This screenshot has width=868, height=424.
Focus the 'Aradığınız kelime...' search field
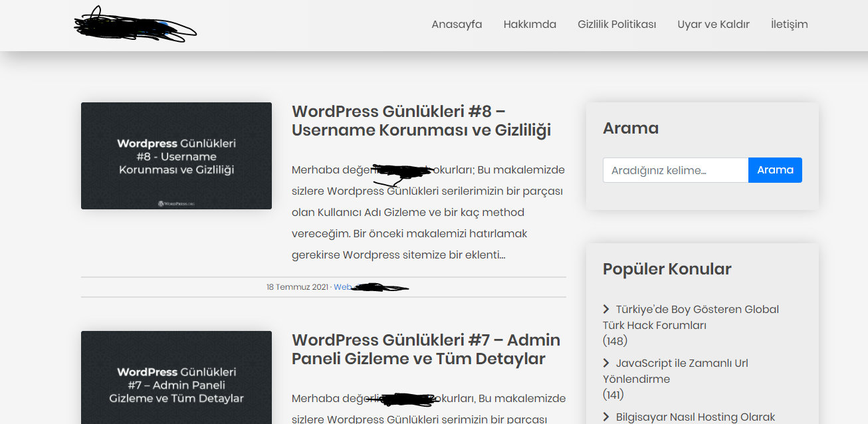(x=675, y=170)
